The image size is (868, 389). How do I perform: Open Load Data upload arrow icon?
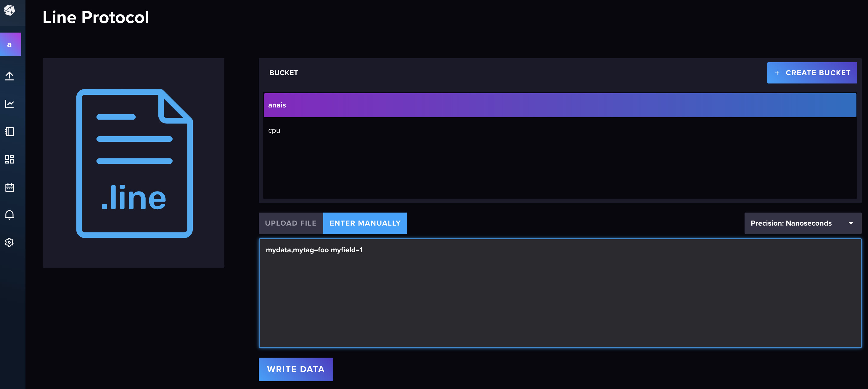tap(9, 76)
